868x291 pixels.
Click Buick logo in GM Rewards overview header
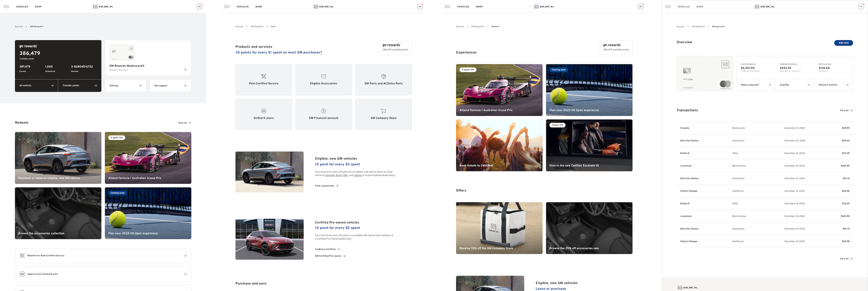point(103,7)
